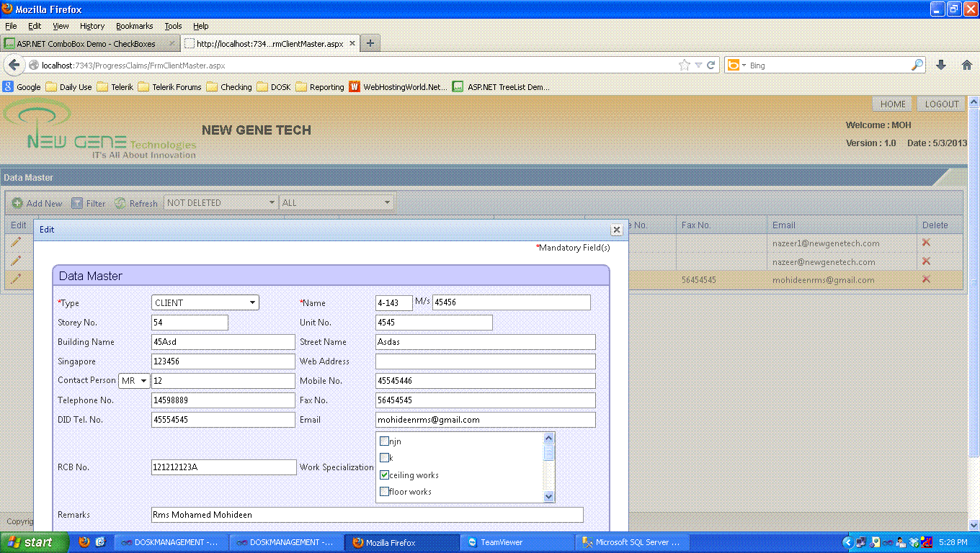Viewport: 980px width, 553px height.
Task: Switch to TeamViewer in taskbar
Action: (517, 542)
